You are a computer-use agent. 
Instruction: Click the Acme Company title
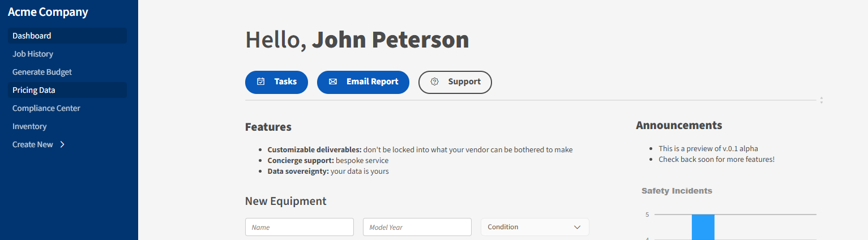(48, 12)
